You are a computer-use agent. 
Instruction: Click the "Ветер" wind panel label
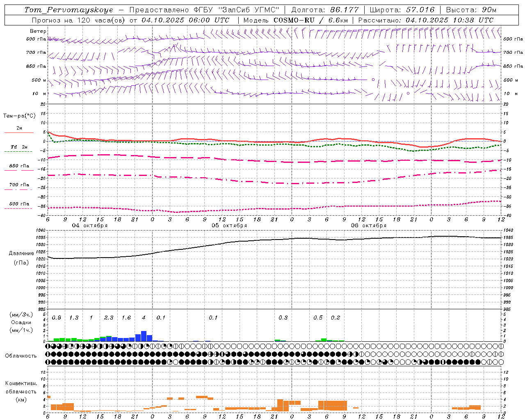click(x=38, y=31)
